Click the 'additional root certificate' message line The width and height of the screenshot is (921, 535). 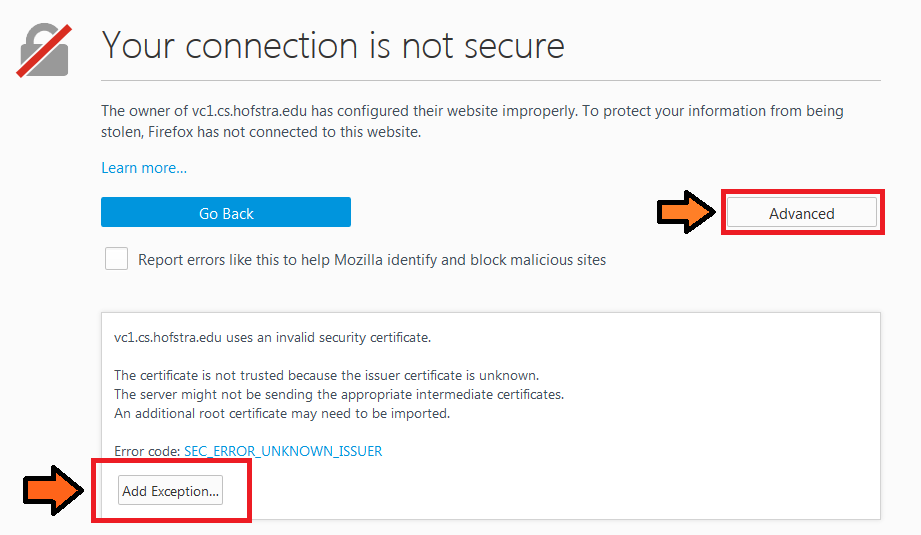point(282,413)
